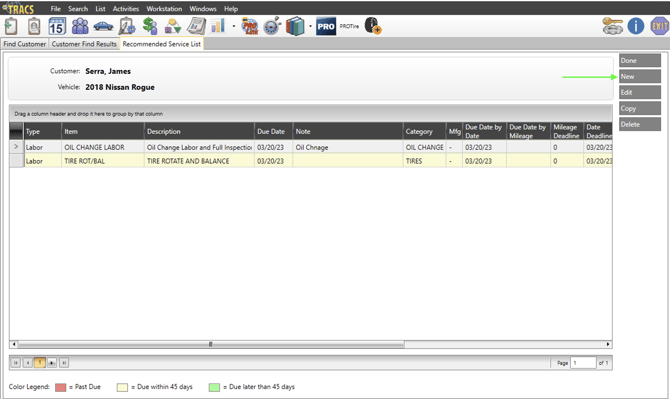Click the TIRES category cell
Screen dimensions: 670x399
point(424,161)
